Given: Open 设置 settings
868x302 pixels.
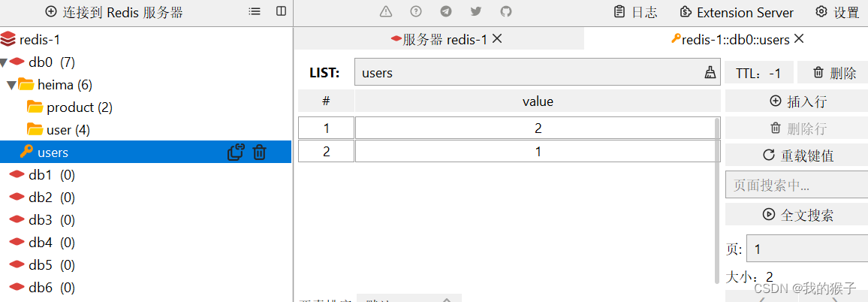Looking at the screenshot, I should pyautogui.click(x=837, y=12).
